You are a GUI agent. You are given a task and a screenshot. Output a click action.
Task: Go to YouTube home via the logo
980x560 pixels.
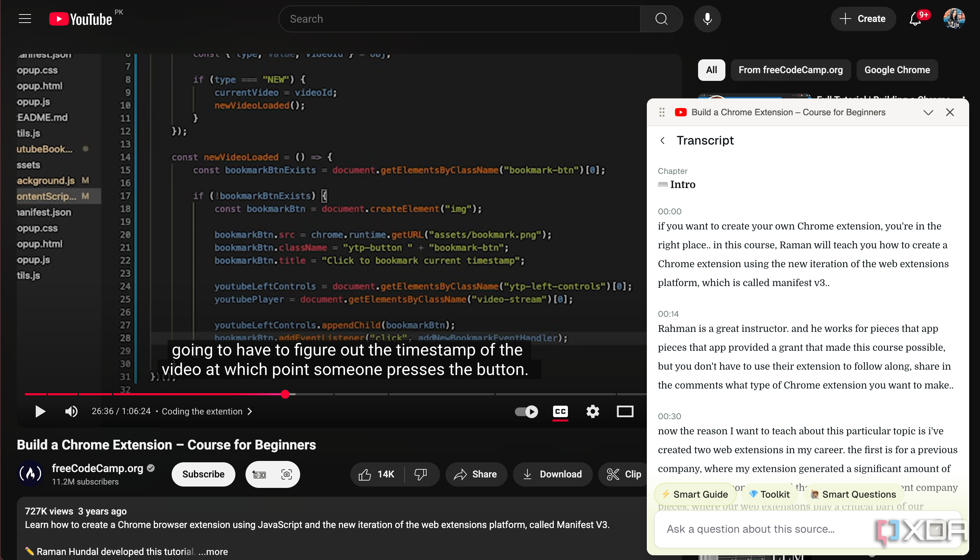coord(81,19)
